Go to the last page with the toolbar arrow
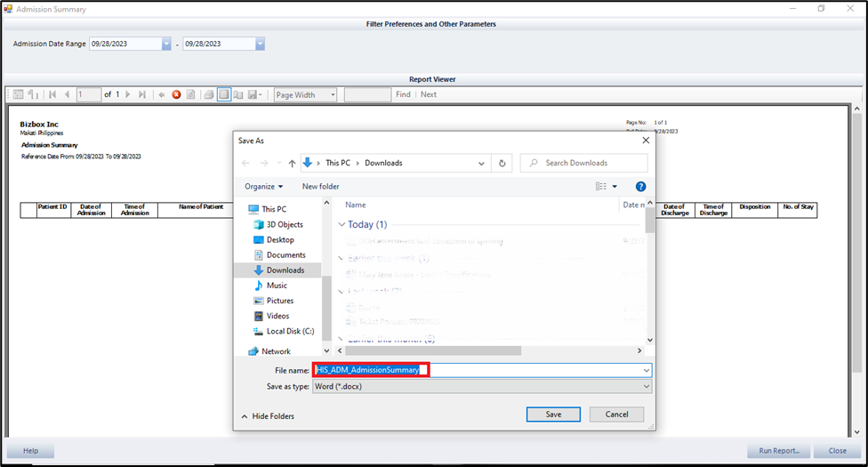Image resolution: width=868 pixels, height=467 pixels. [x=142, y=94]
